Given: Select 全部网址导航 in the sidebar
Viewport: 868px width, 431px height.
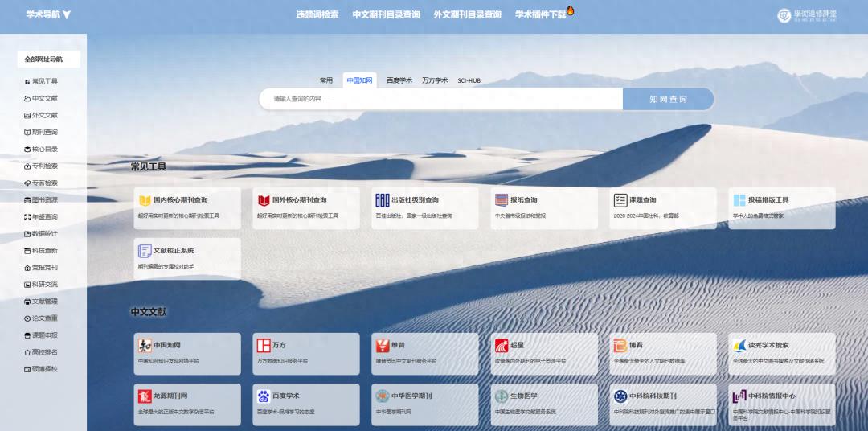Looking at the screenshot, I should point(48,60).
